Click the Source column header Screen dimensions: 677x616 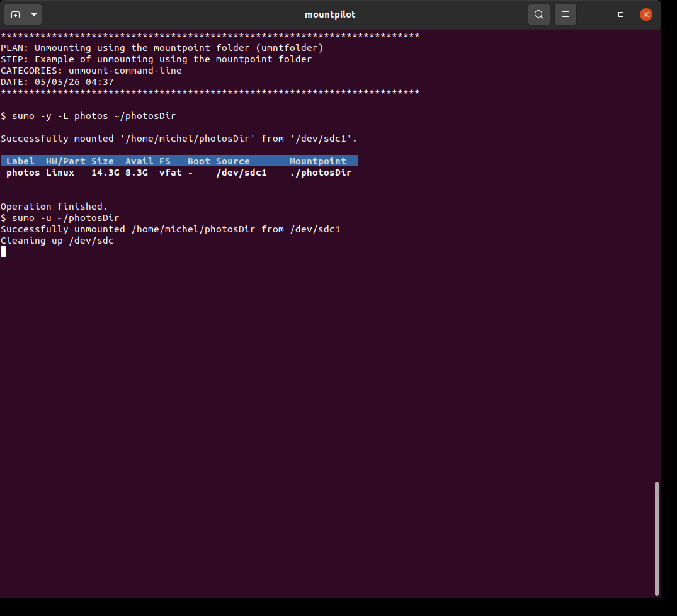tap(233, 161)
